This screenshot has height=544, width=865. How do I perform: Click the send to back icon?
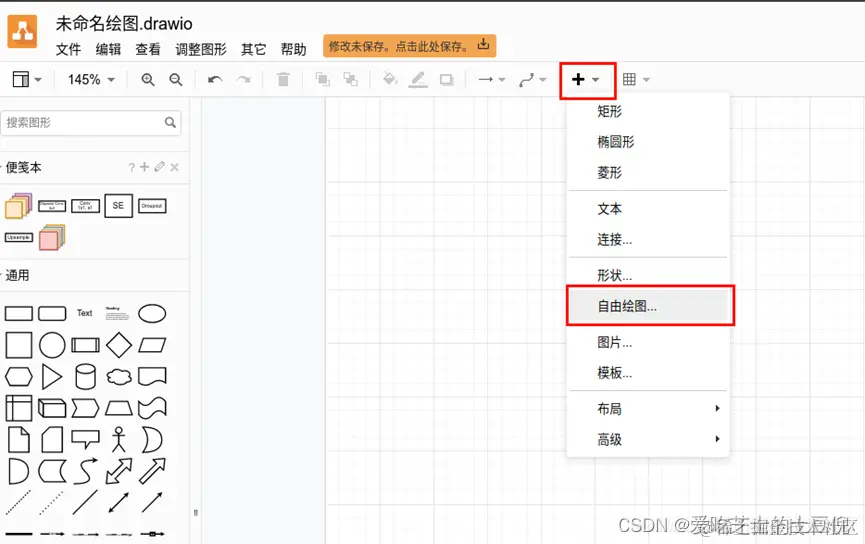click(x=350, y=79)
